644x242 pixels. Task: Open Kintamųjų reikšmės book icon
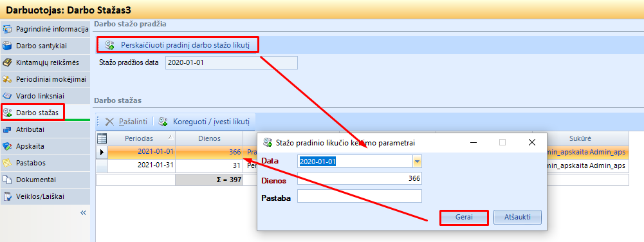[7, 63]
